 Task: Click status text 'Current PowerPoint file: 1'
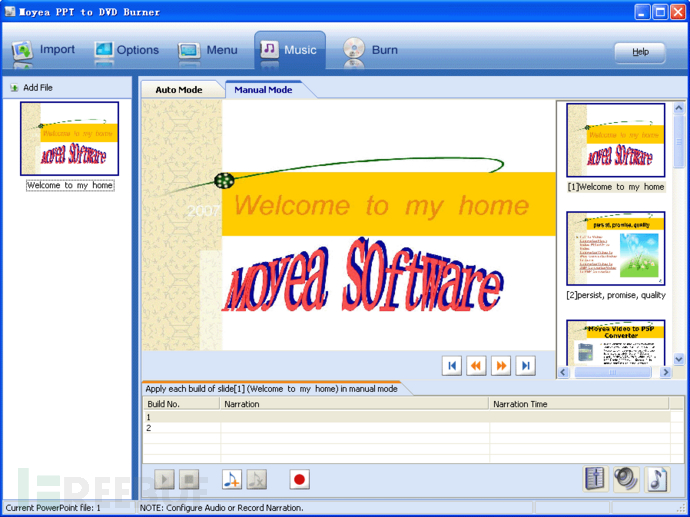pos(53,508)
